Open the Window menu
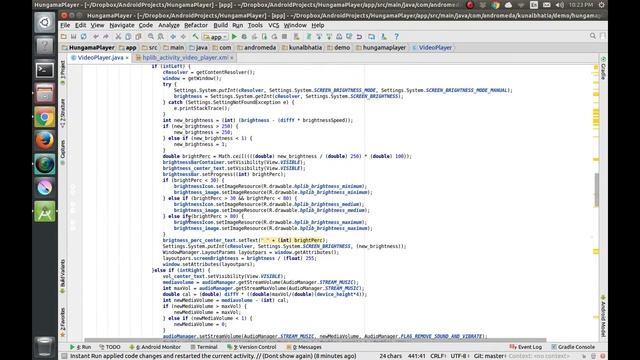640x360 pixels. [295, 25]
